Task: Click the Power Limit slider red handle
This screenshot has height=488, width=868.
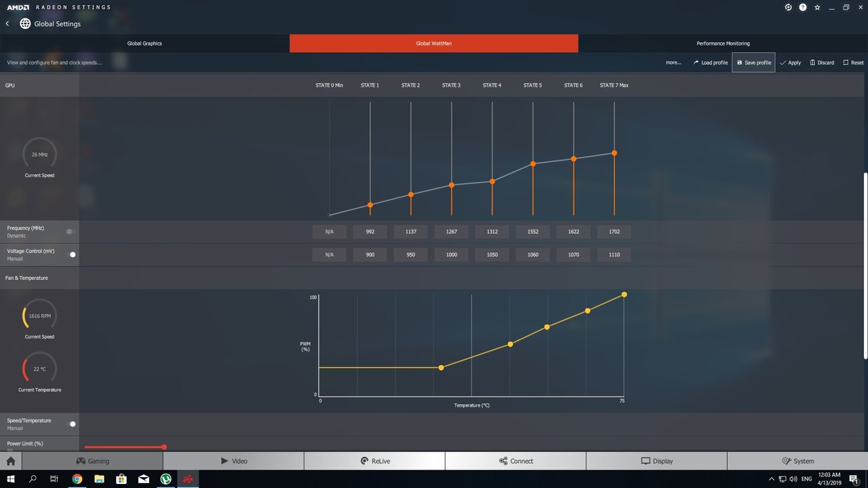Action: (164, 447)
